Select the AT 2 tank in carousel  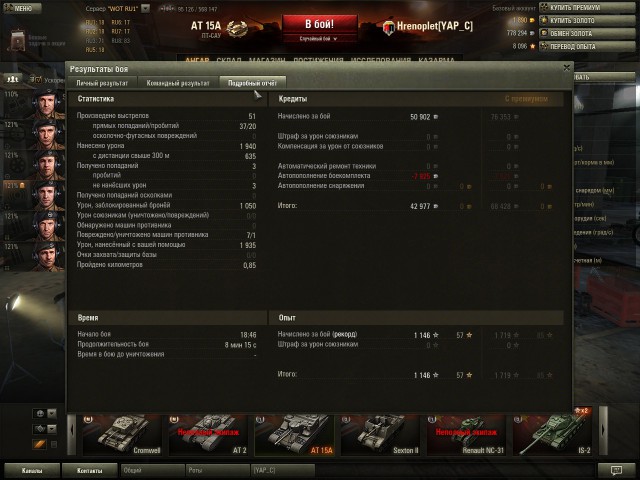(x=209, y=435)
